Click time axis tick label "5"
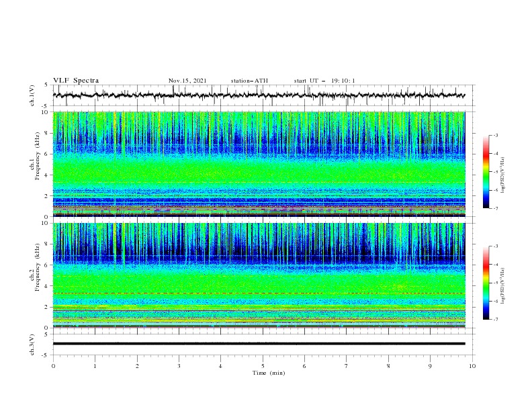 pyautogui.click(x=263, y=366)
